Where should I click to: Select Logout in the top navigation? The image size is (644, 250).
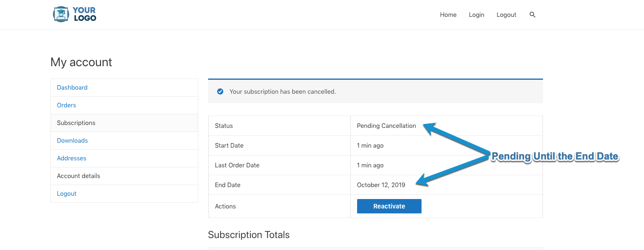coord(506,15)
